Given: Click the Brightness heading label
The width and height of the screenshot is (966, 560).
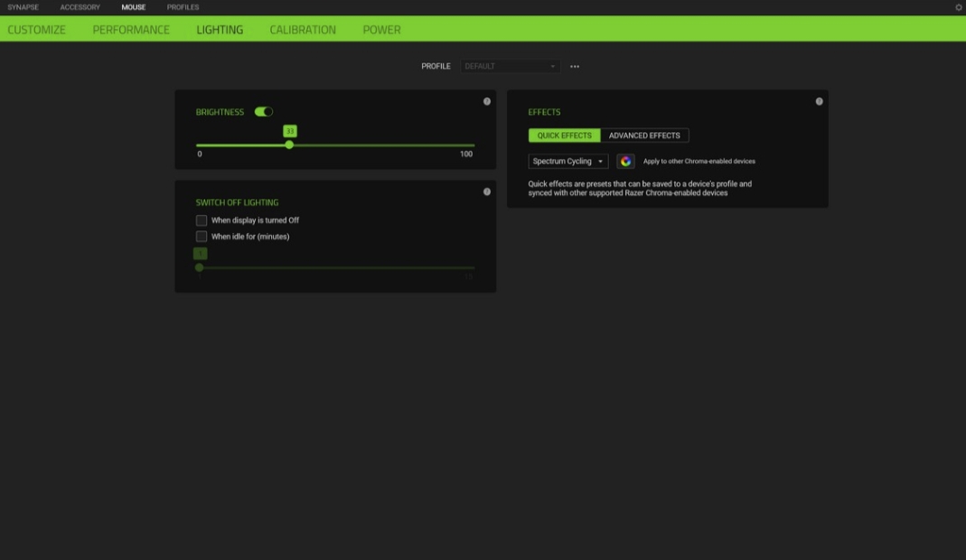Looking at the screenshot, I should tap(220, 112).
